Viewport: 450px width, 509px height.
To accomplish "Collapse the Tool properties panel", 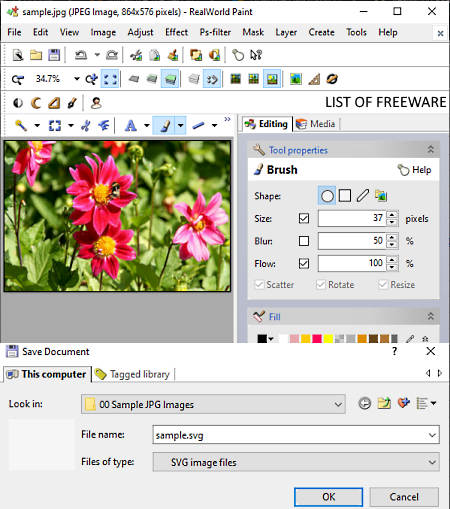I will [x=431, y=149].
